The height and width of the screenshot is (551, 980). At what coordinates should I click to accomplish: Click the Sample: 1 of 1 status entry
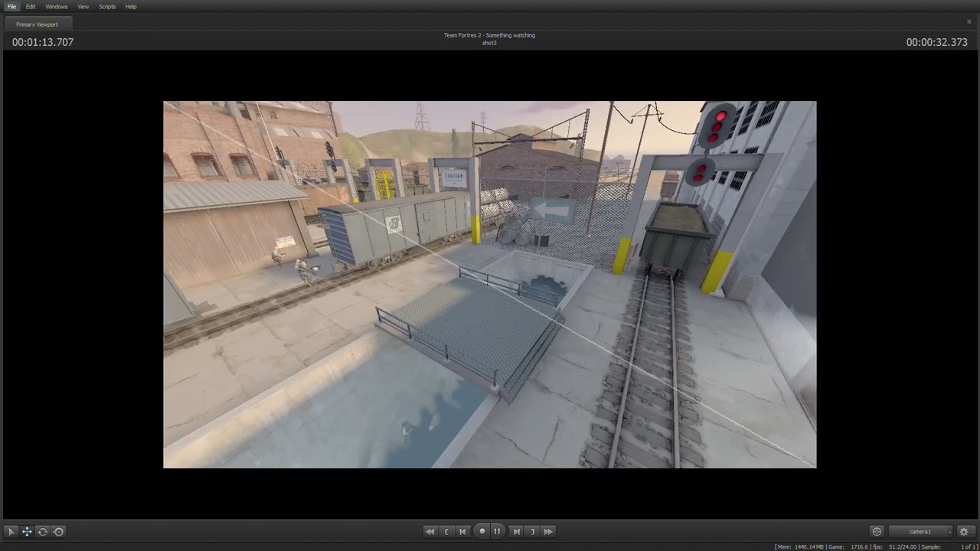[948, 547]
